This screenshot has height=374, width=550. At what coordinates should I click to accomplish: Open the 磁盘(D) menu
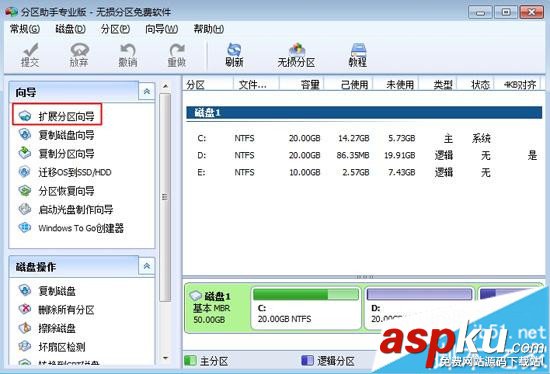click(x=71, y=29)
